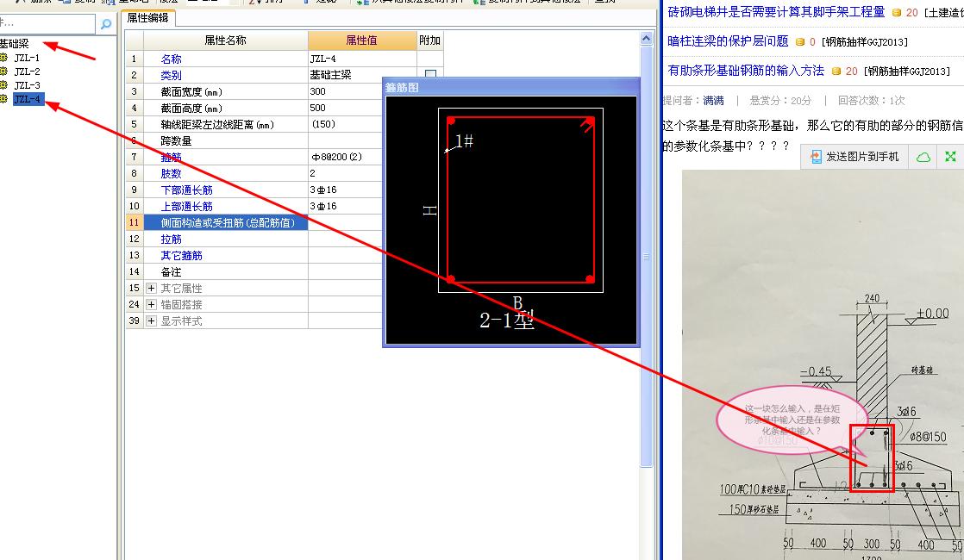Expand the 锚固搭接 group

[151, 305]
